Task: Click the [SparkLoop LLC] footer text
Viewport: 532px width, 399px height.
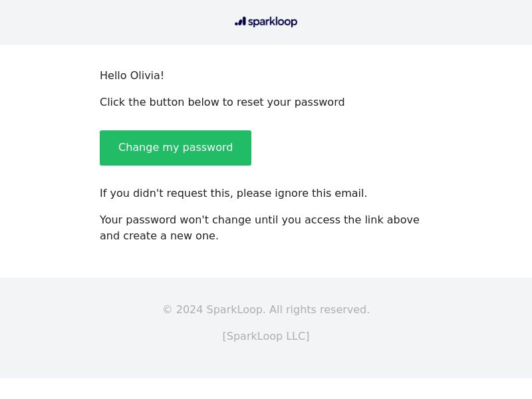Action: pos(266,336)
